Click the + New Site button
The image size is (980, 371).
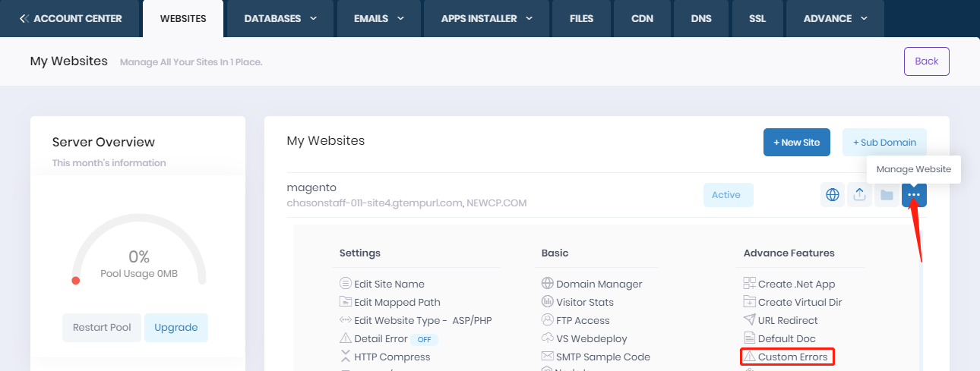[796, 142]
